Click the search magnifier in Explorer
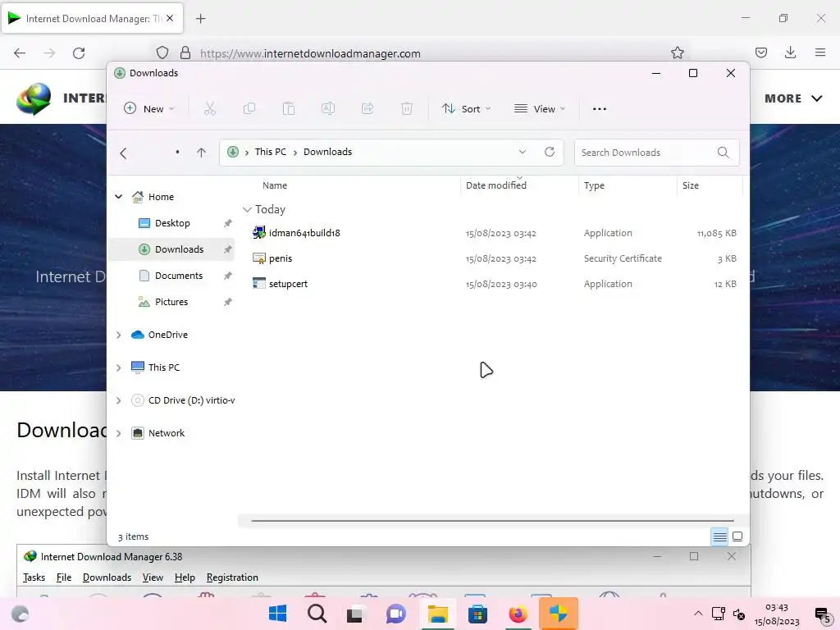The width and height of the screenshot is (840, 630). (x=724, y=152)
